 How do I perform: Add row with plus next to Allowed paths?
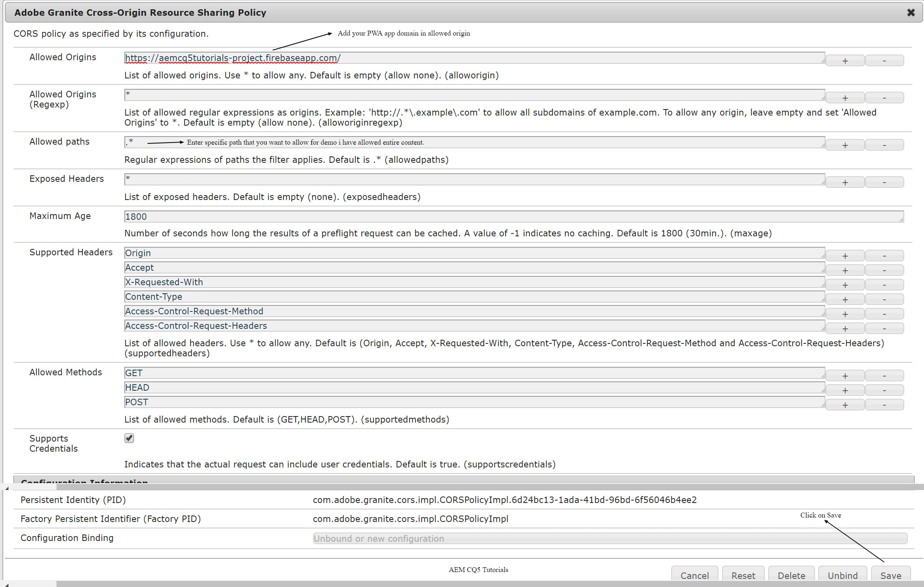[845, 145]
